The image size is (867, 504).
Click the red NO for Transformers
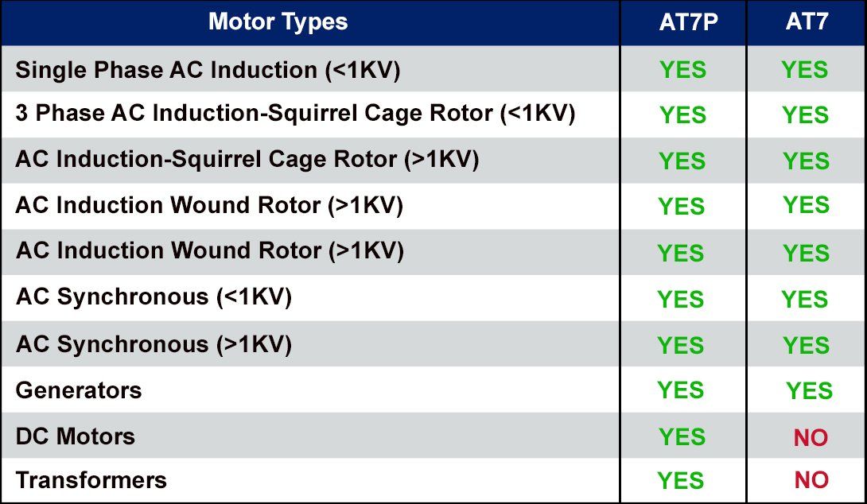click(x=811, y=480)
